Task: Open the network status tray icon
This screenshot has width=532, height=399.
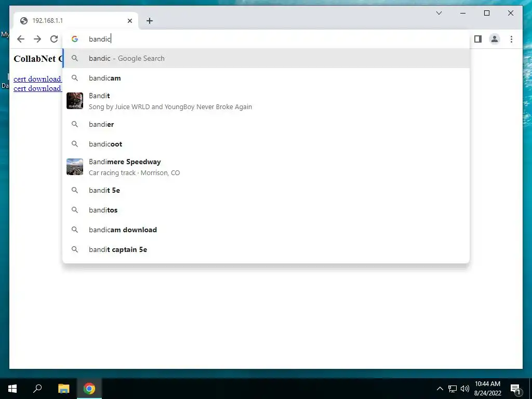Action: [x=453, y=389]
